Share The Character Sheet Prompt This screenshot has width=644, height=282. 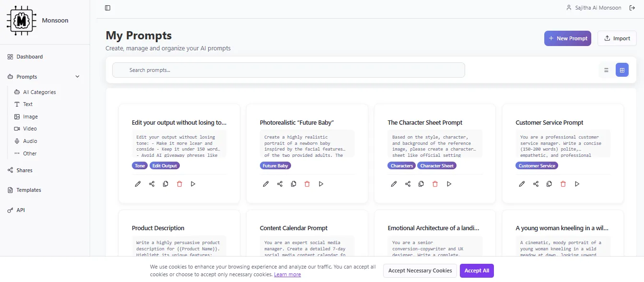pyautogui.click(x=408, y=184)
